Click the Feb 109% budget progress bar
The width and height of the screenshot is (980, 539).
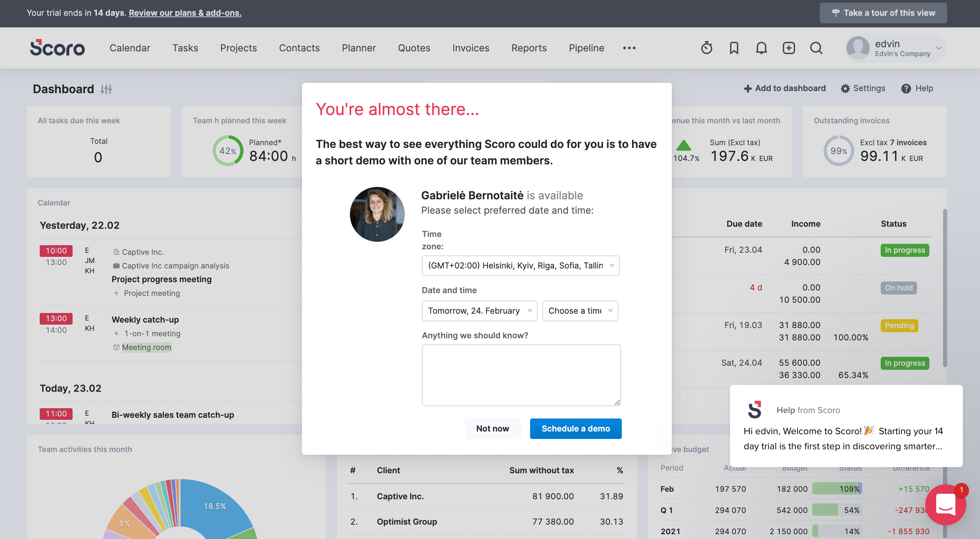pos(837,489)
